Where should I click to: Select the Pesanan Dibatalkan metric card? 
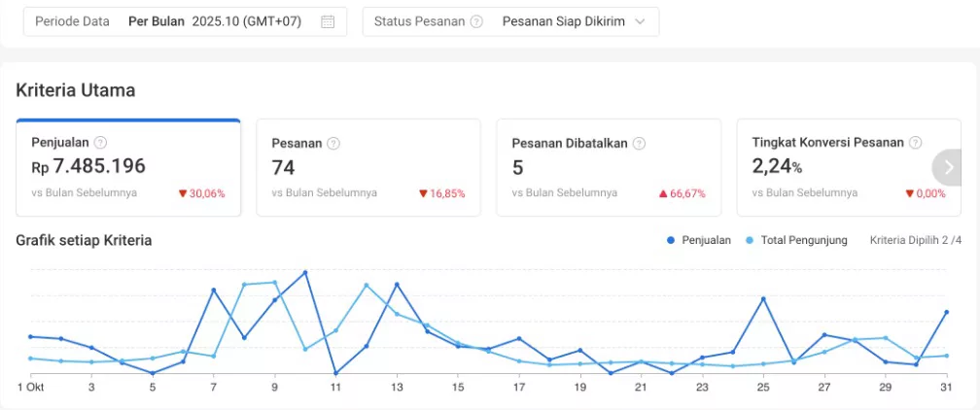(609, 167)
